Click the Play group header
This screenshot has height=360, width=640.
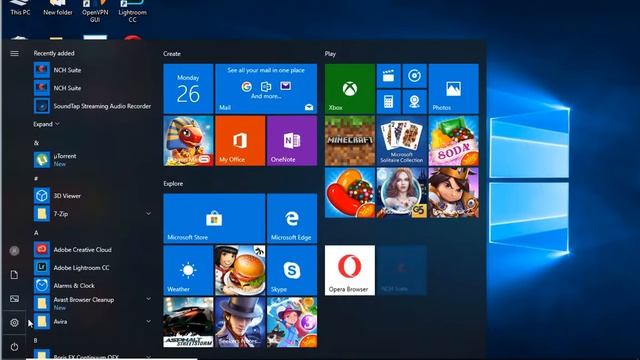coord(330,54)
